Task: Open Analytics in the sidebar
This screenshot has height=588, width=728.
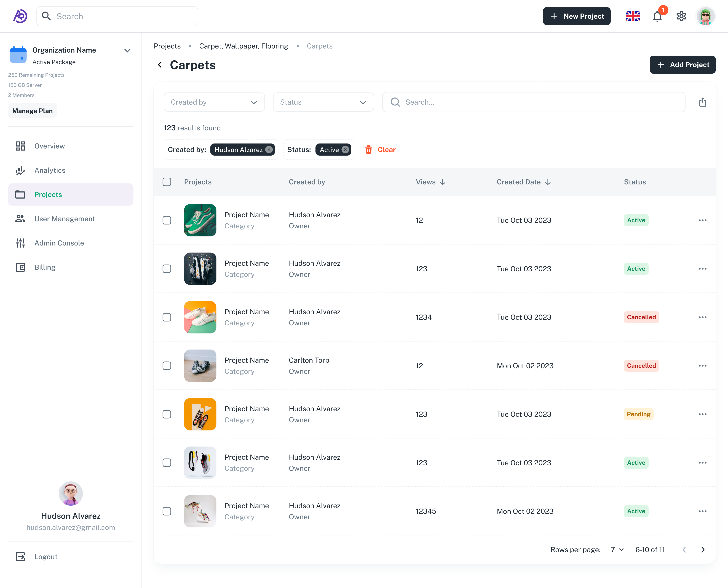Action: [50, 170]
